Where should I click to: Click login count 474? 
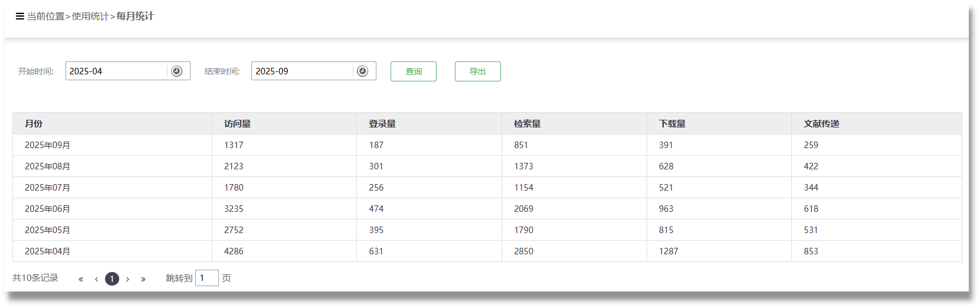point(376,209)
